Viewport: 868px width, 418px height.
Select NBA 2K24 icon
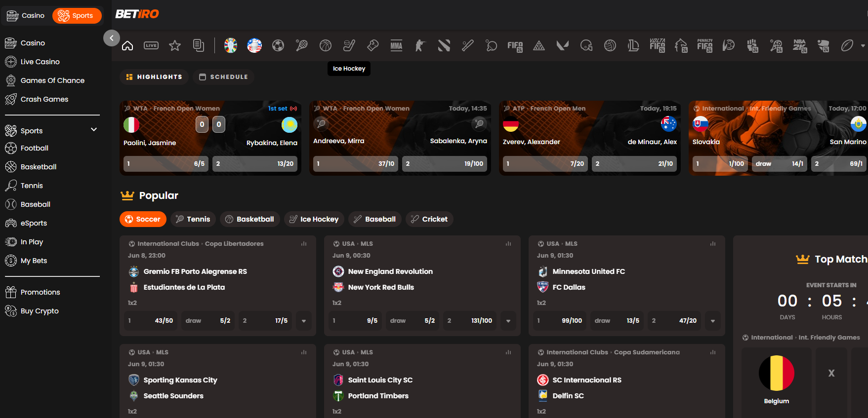coord(800,46)
